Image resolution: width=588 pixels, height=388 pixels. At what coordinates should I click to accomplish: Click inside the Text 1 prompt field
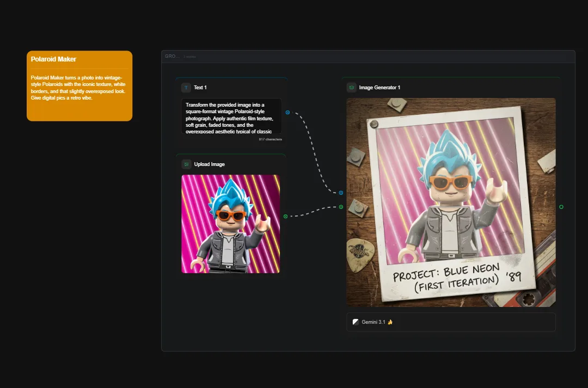(231, 117)
